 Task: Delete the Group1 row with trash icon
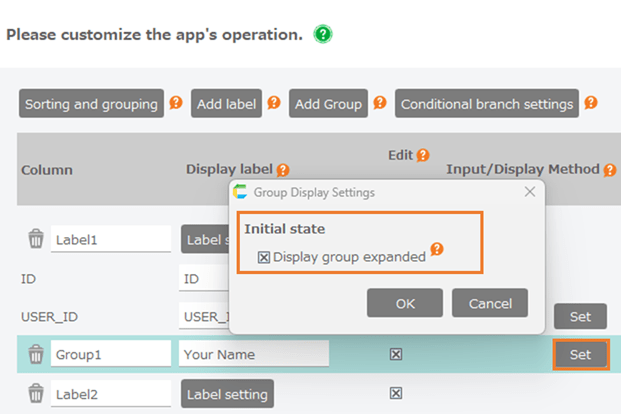pos(36,354)
